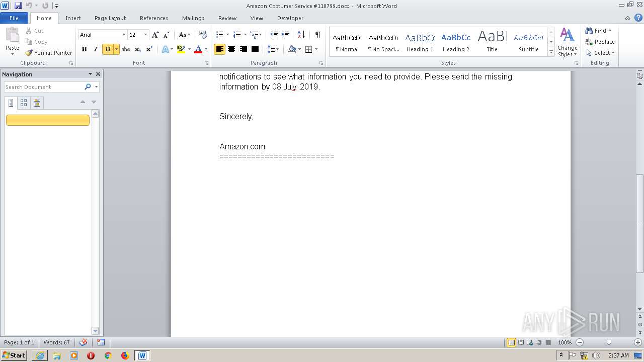The height and width of the screenshot is (362, 644).
Task: Click Decrease Indent icon
Action: [x=274, y=35]
